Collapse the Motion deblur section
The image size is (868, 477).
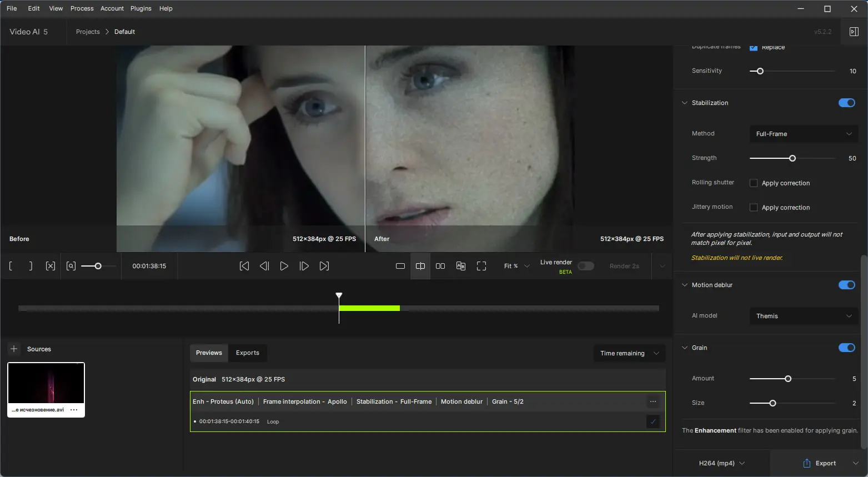tap(684, 285)
